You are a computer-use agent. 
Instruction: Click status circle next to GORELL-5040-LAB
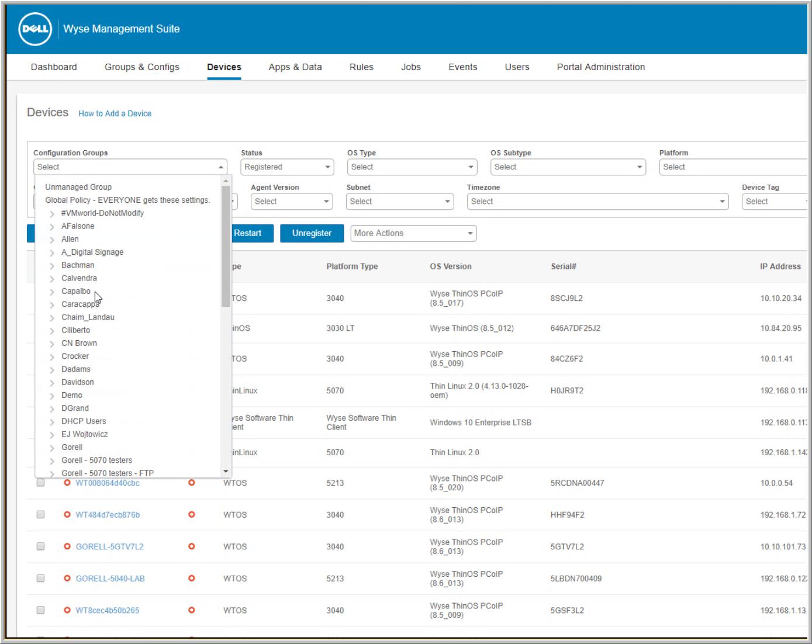tap(67, 579)
